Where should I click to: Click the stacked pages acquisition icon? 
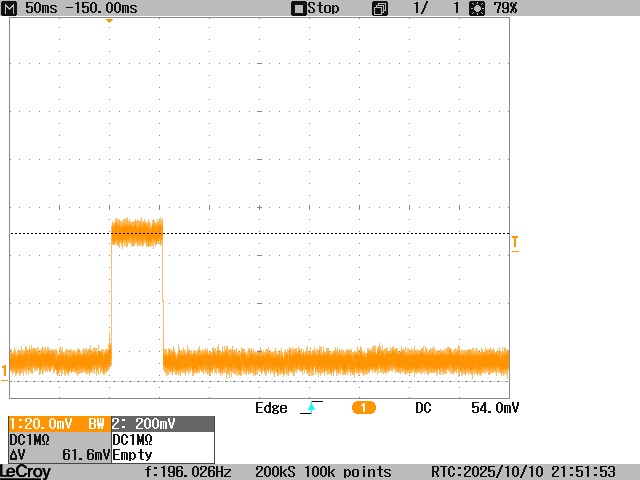click(380, 8)
